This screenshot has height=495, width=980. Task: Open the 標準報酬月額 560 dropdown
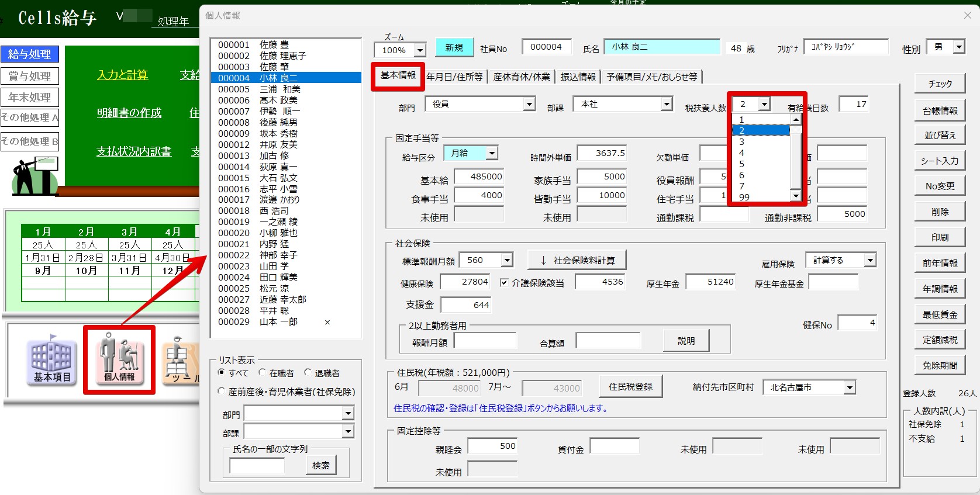point(507,259)
